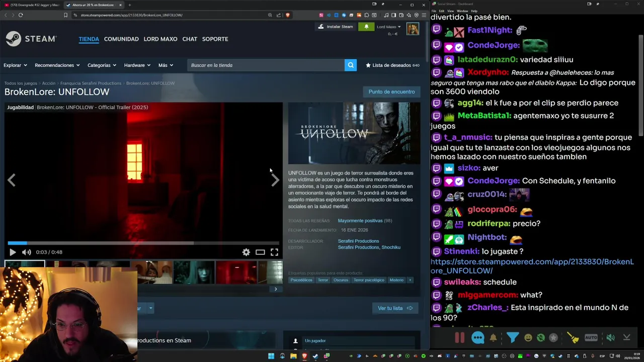Seek in the trailer progress bar
The height and width of the screenshot is (362, 644).
pos(143,243)
